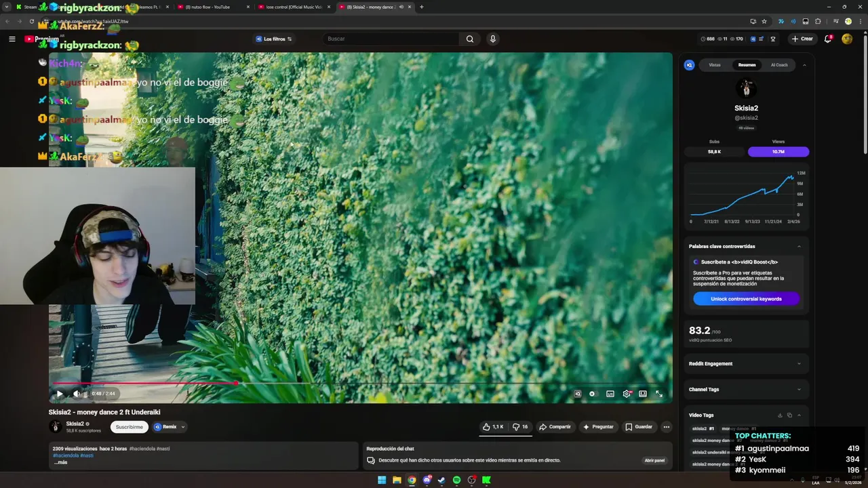Image resolution: width=868 pixels, height=488 pixels.
Task: Go back in browser history
Action: tap(7, 21)
